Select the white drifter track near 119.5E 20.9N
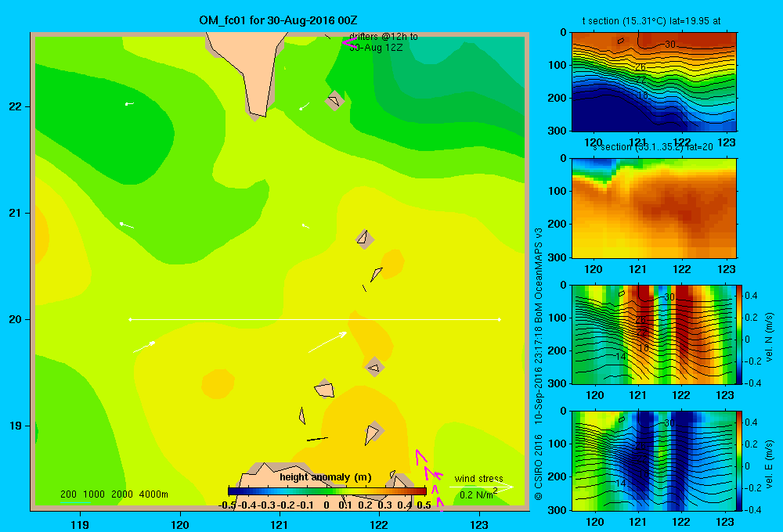Screen dimensions: 783x532 pyautogui.click(x=127, y=225)
